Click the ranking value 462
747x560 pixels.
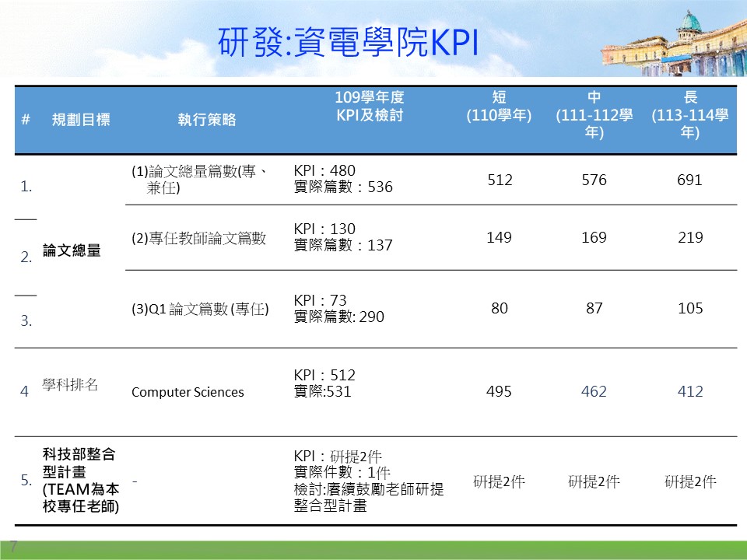[x=594, y=391]
